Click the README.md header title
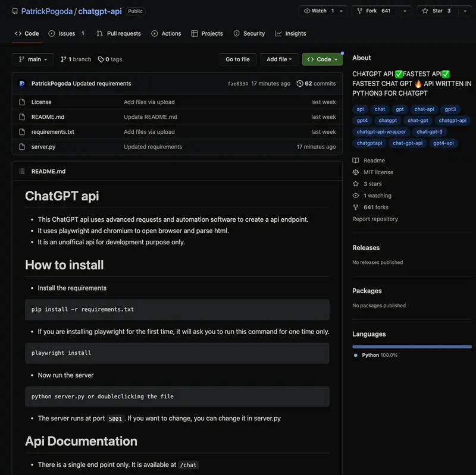476x475 pixels. 48,171
